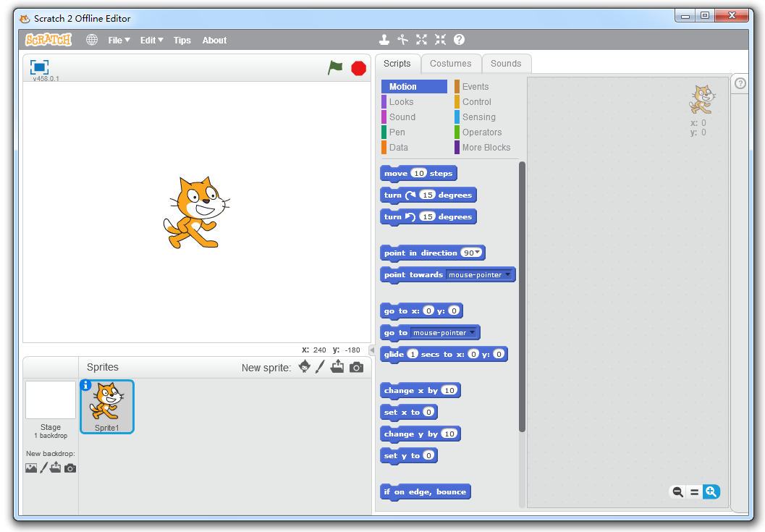Select the Looks block category
Viewport: 765px width, 532px height.
(402, 102)
